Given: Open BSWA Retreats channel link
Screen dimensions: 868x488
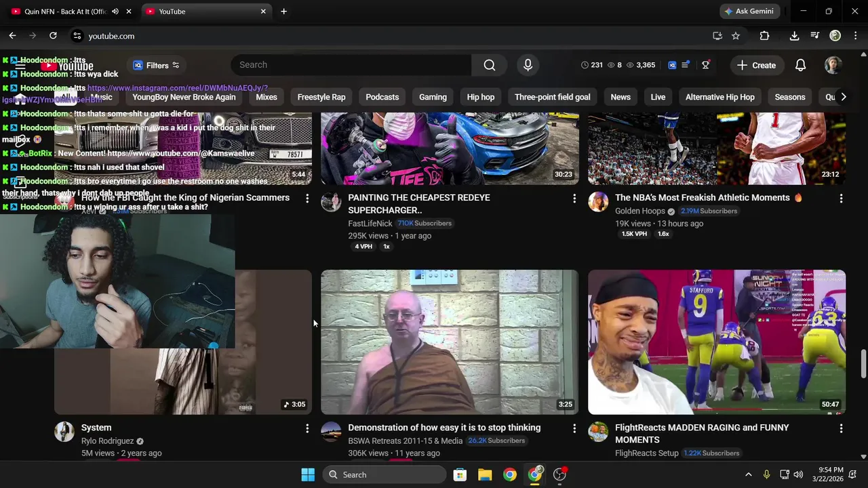Looking at the screenshot, I should point(406,441).
